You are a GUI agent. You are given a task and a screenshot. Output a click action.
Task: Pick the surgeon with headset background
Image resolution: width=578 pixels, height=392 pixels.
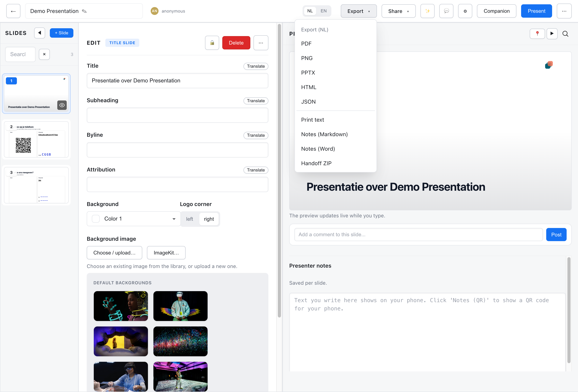click(x=121, y=377)
